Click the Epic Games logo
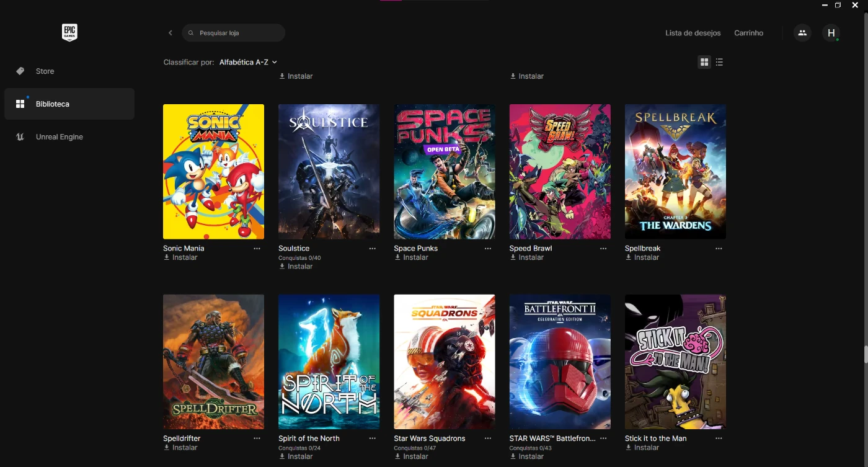868x467 pixels. pos(69,33)
